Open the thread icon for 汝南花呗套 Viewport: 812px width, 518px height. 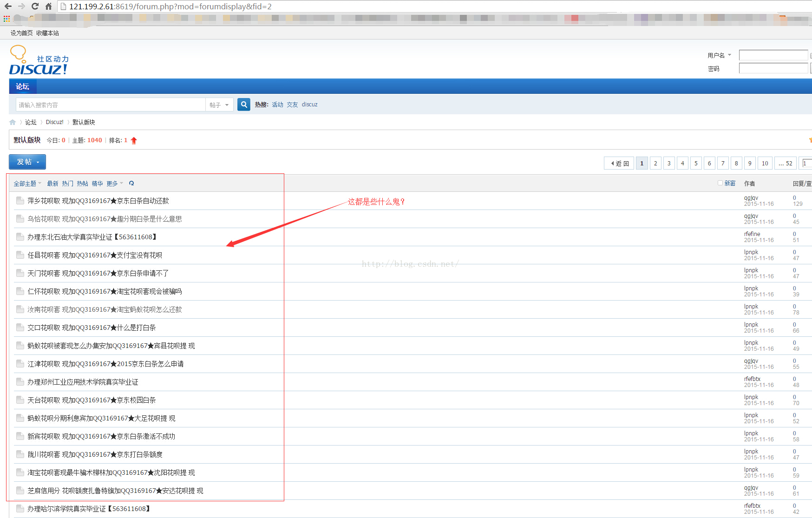pyautogui.click(x=20, y=309)
